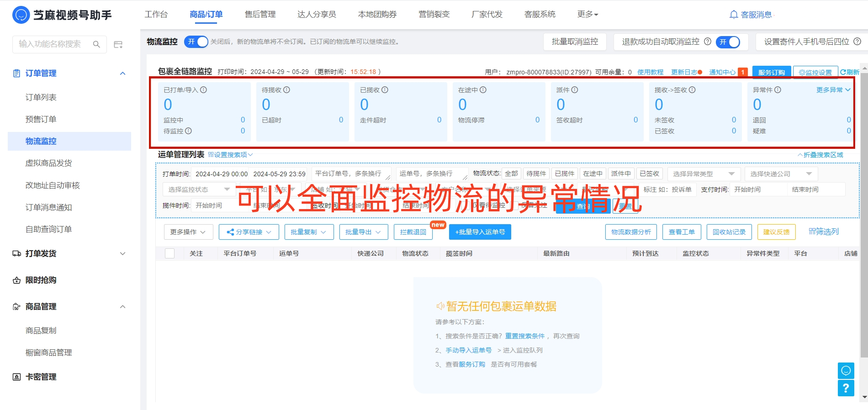This screenshot has height=410, width=868.
Task: Toggle 退款成功自动取消监控 switch
Action: pos(728,42)
